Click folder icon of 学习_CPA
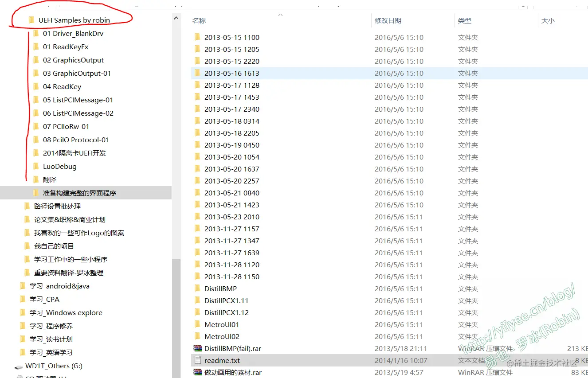Screen dimensions: 588x378 pos(23,300)
